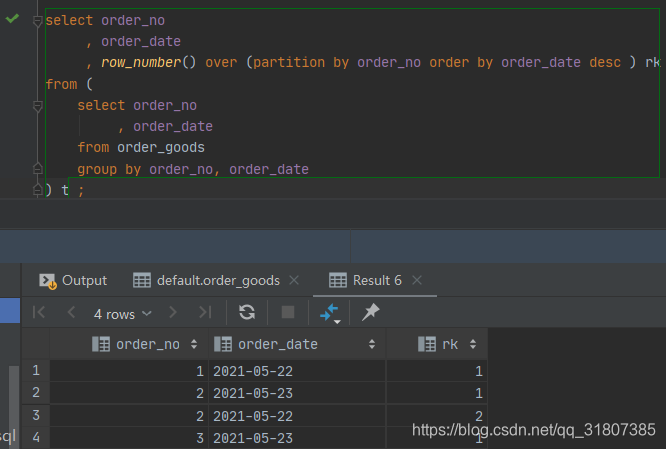Close the Result 6 tab
Screen dimensions: 666x449
click(417, 280)
